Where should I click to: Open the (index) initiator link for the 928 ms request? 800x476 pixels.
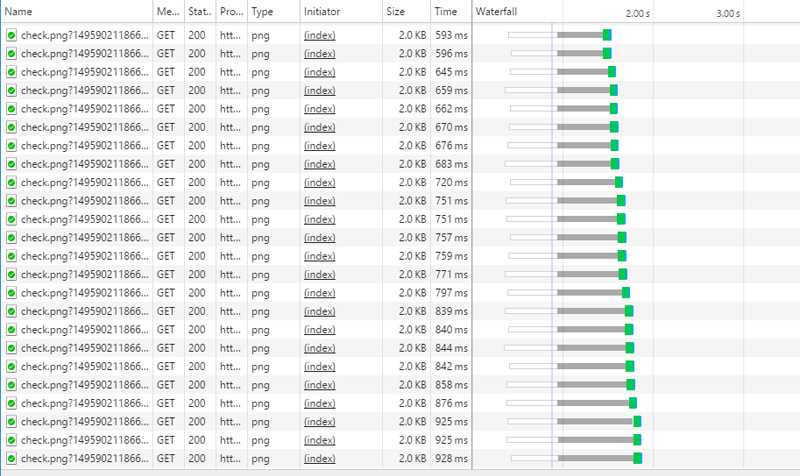(320, 459)
